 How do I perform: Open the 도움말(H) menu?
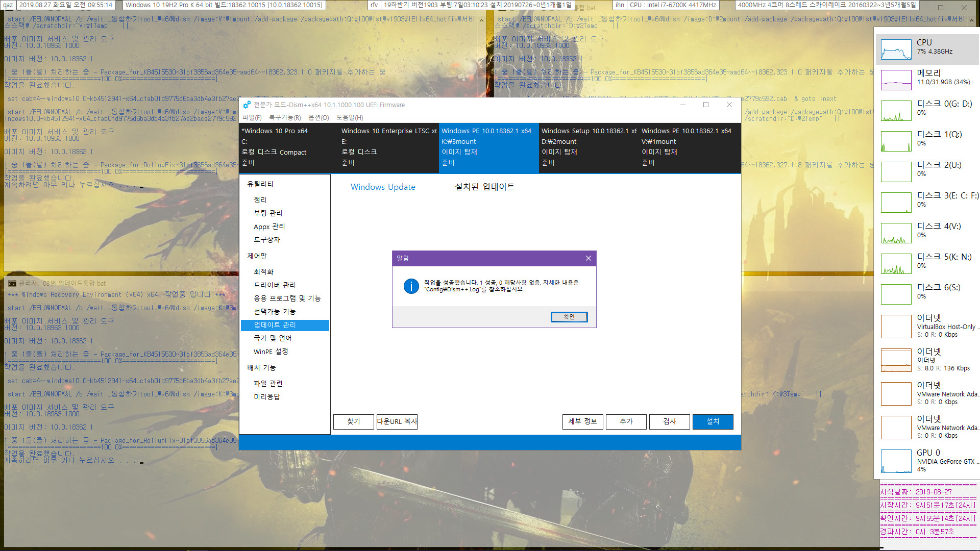(350, 117)
